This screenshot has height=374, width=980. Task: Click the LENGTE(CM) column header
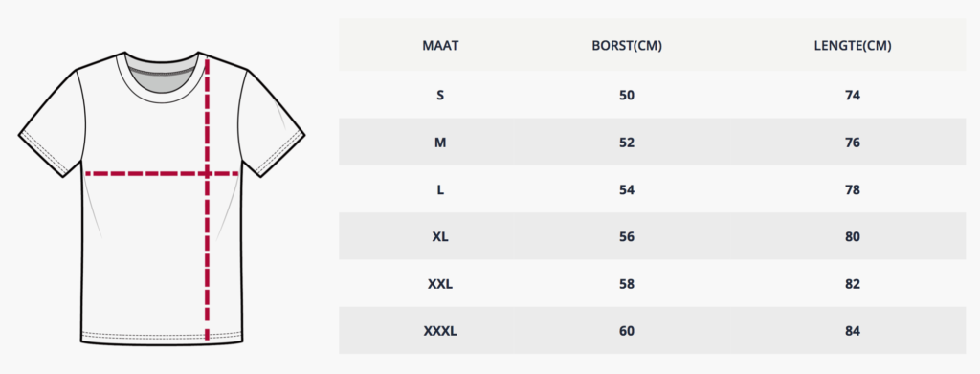click(x=853, y=46)
